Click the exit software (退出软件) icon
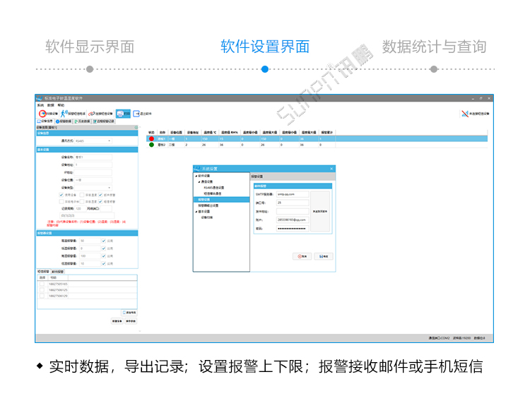 137,113
